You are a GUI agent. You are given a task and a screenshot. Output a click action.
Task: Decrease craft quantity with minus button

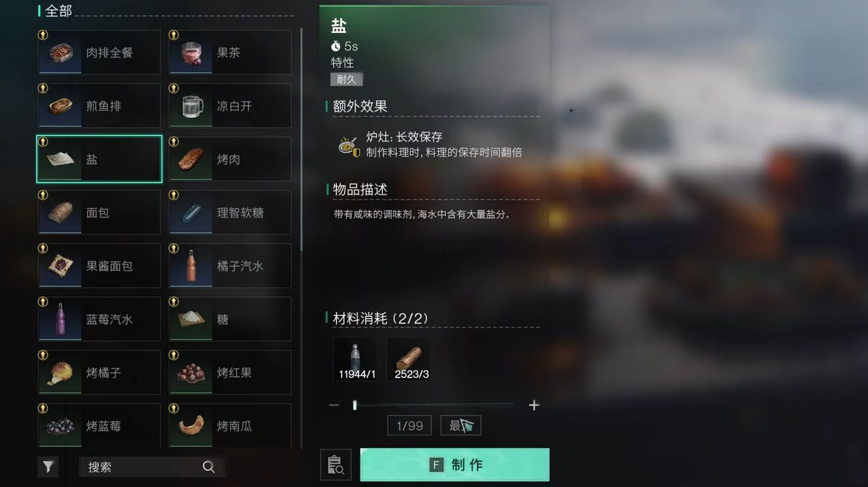(334, 405)
